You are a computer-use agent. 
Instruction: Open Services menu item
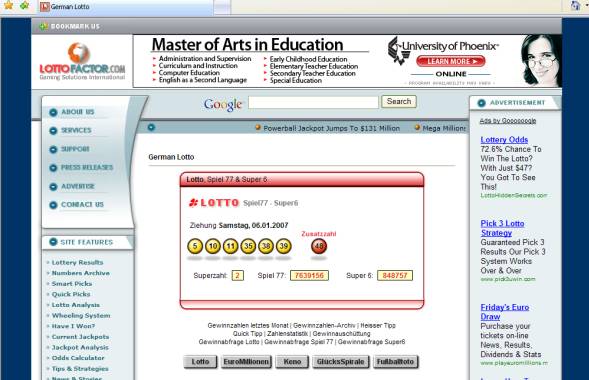click(76, 130)
